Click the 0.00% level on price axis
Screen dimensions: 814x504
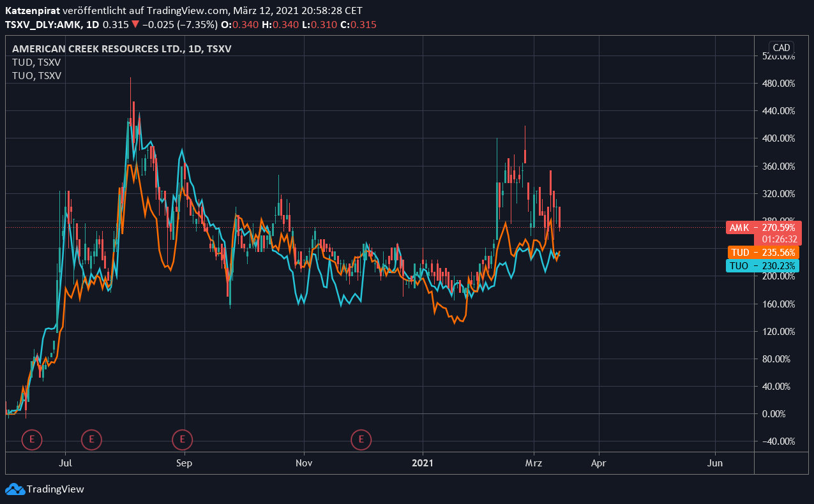(778, 413)
